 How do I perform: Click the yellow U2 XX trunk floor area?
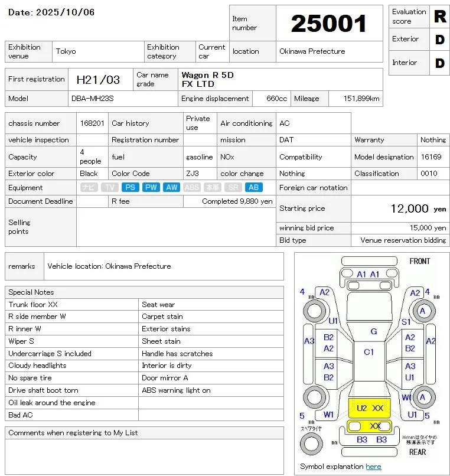point(370,408)
